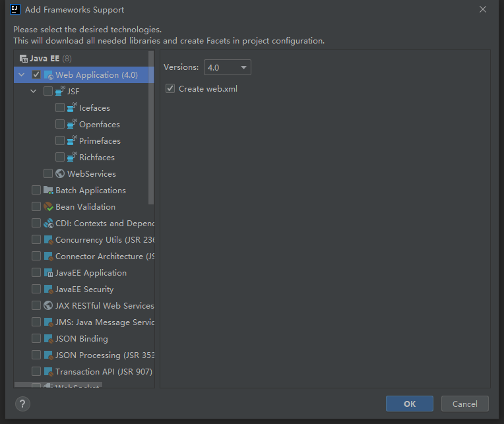Tick the JAX RESTful Web Services checkbox

[x=36, y=305]
